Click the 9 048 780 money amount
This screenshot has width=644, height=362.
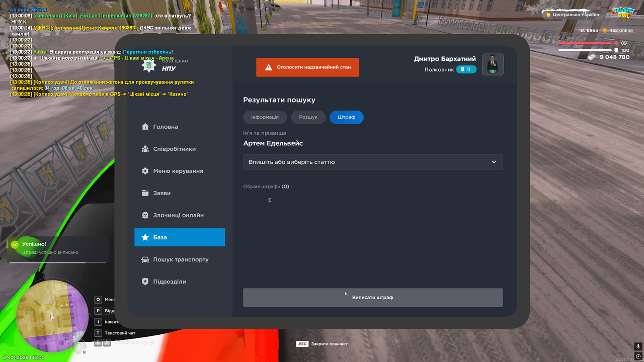click(614, 57)
